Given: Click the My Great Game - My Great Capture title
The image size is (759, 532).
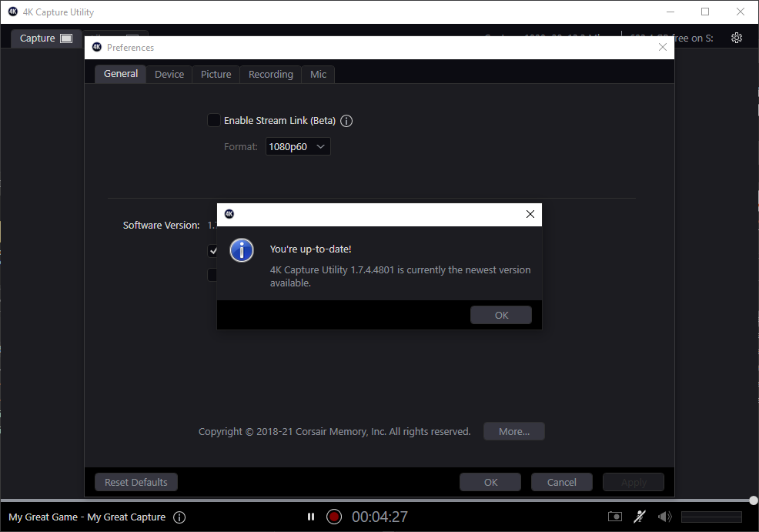Looking at the screenshot, I should click(x=87, y=517).
